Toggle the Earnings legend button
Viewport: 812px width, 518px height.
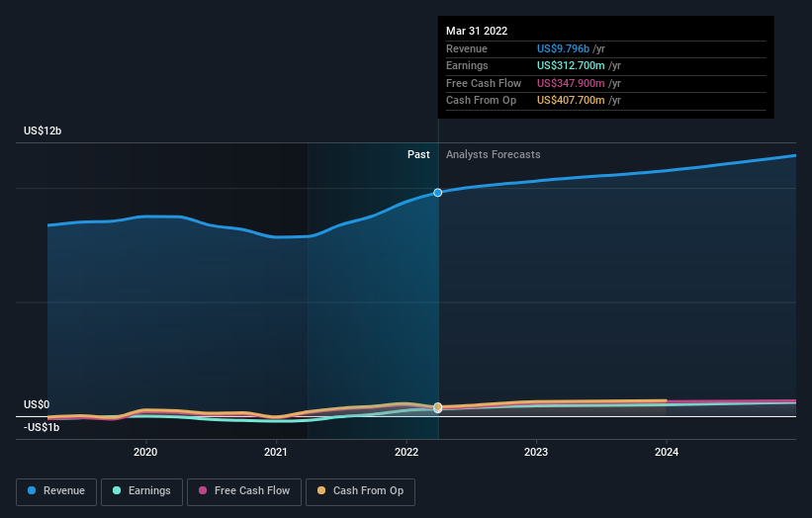[141, 491]
